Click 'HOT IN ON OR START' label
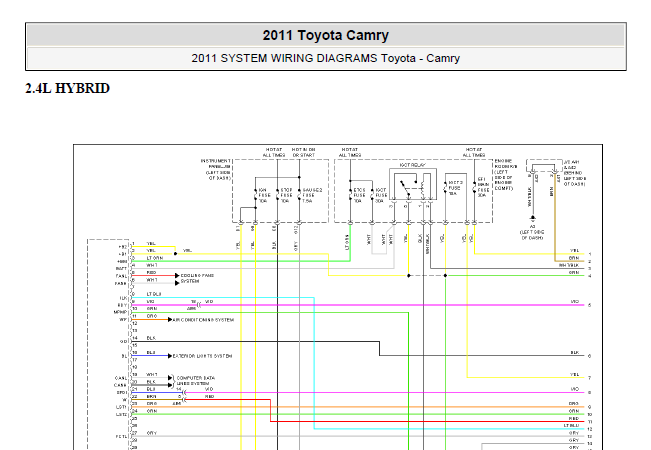The image size is (651, 450). pos(303,152)
